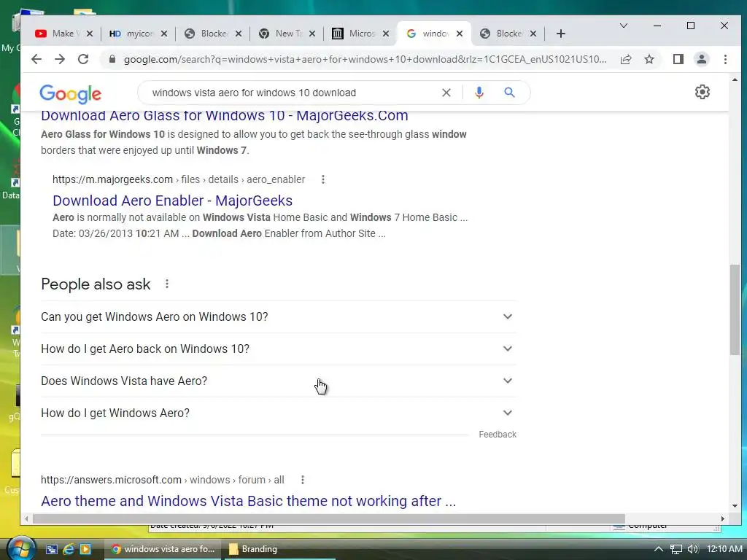Viewport: 747px width, 560px height.
Task: Switch to the first Blocked tab
Action: (x=210, y=34)
